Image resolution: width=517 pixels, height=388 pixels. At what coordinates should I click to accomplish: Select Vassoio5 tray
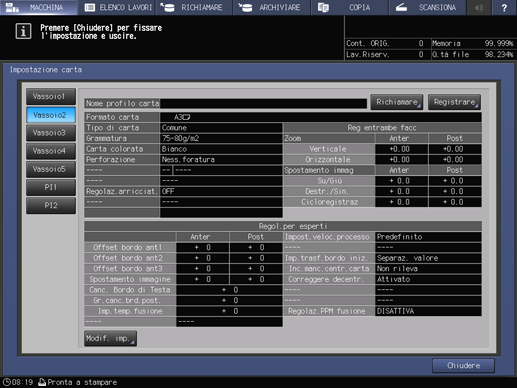point(51,169)
